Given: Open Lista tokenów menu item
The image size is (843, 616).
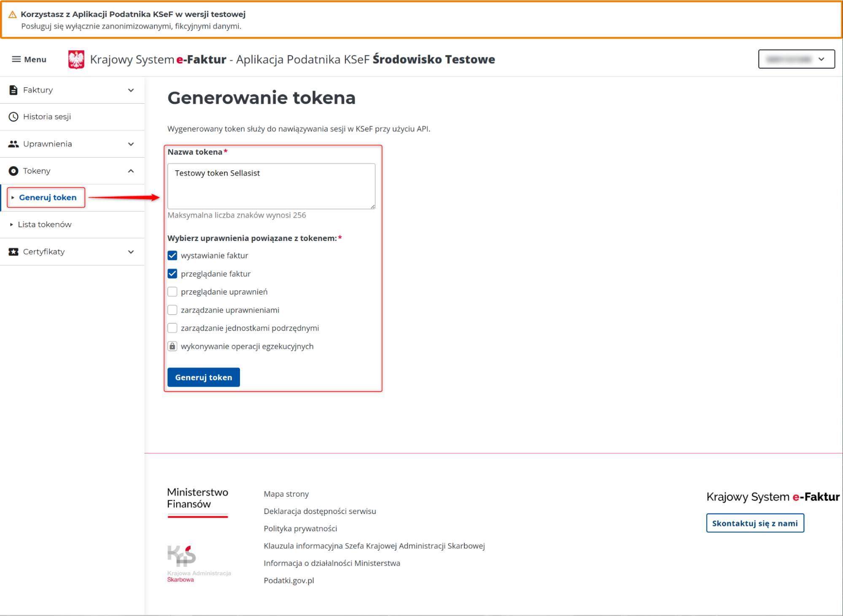Looking at the screenshot, I should 45,224.
